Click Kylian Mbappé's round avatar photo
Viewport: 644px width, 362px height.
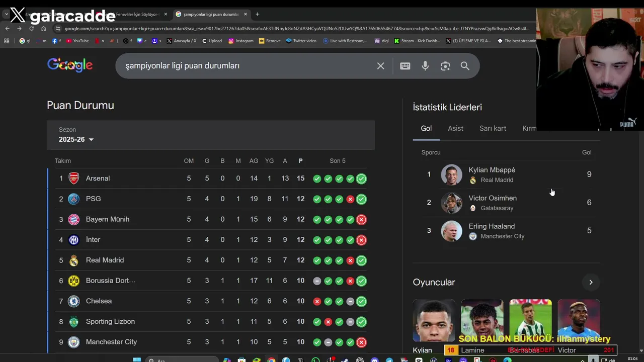(451, 175)
